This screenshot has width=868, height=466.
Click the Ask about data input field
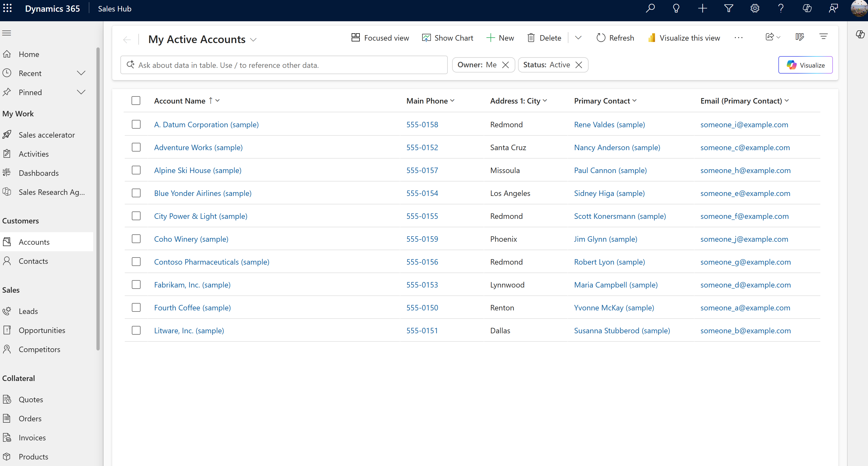284,65
